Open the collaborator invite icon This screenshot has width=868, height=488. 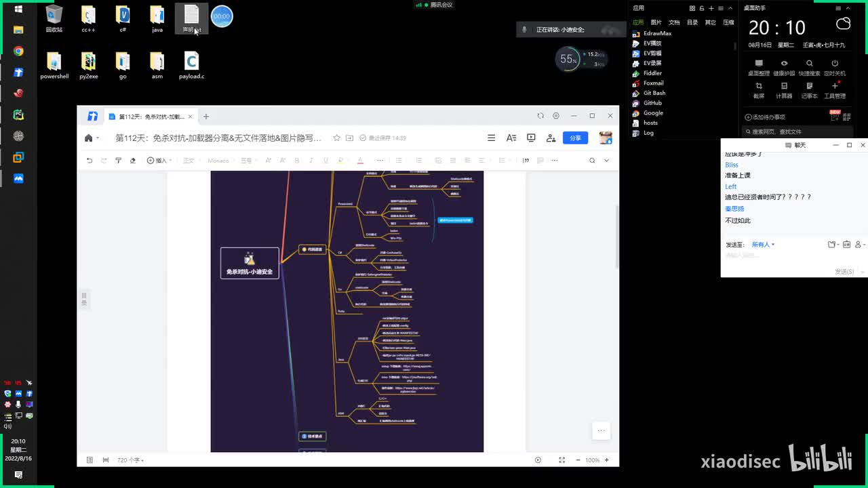(x=551, y=138)
